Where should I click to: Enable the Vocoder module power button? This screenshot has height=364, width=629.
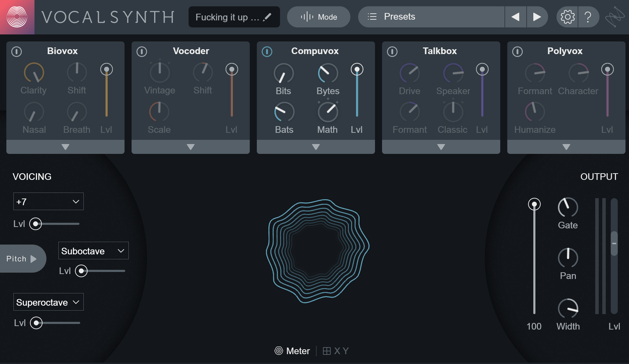click(142, 52)
